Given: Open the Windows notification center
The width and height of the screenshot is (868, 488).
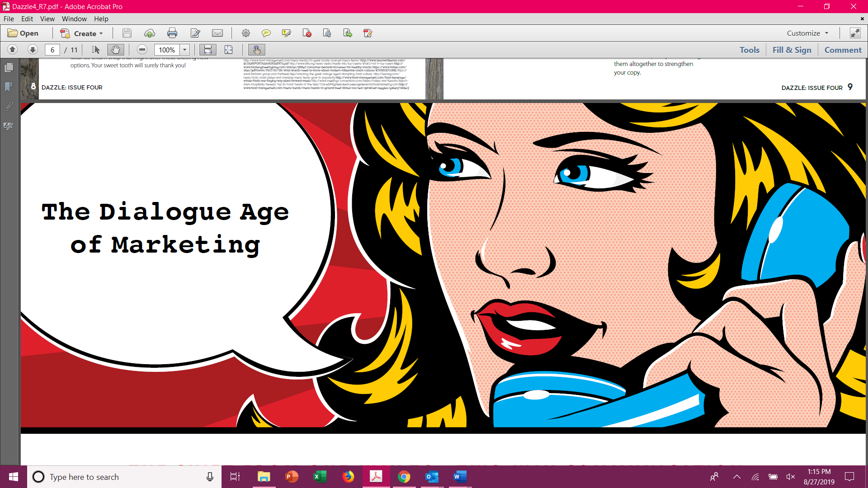Looking at the screenshot, I should click(x=849, y=477).
